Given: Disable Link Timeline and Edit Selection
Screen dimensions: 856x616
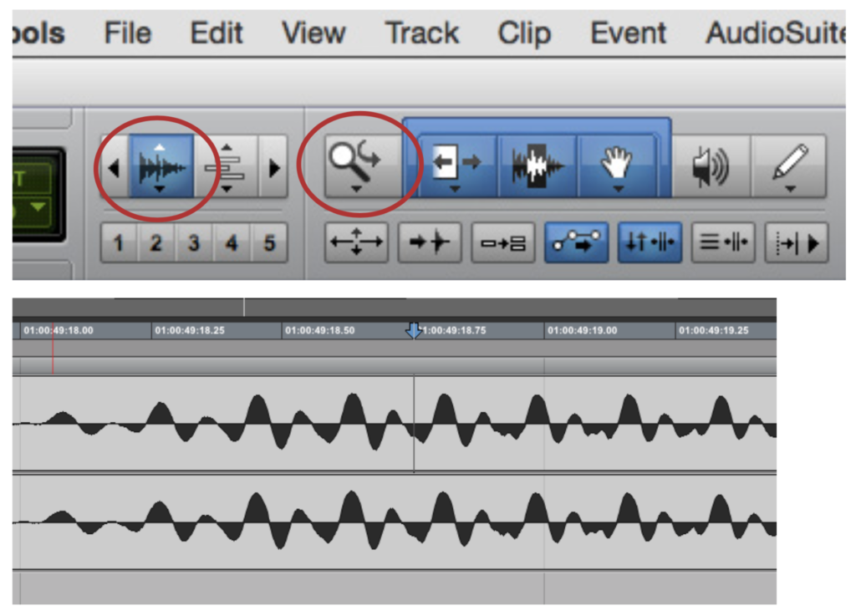Looking at the screenshot, I should tap(650, 242).
